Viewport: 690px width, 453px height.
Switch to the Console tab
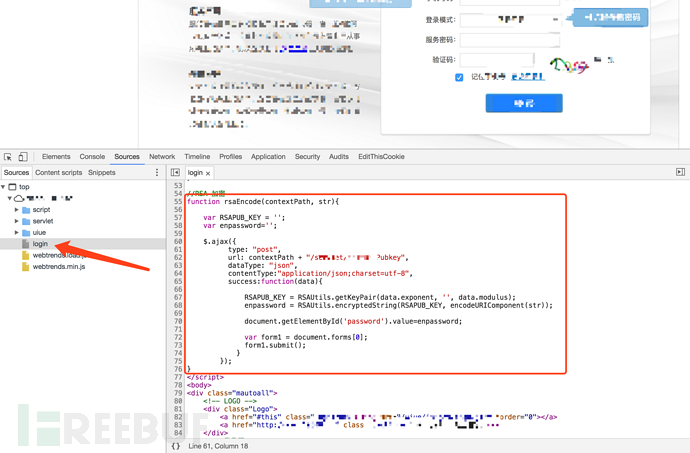[92, 157]
